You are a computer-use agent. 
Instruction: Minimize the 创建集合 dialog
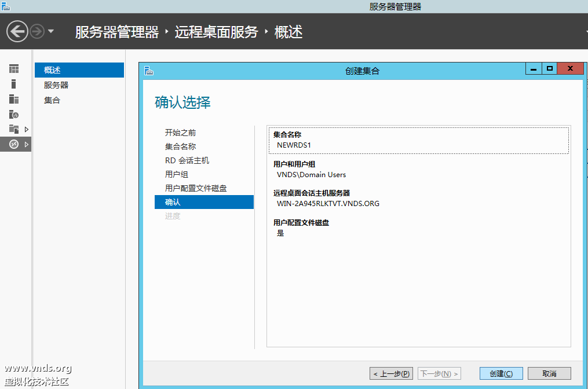534,68
